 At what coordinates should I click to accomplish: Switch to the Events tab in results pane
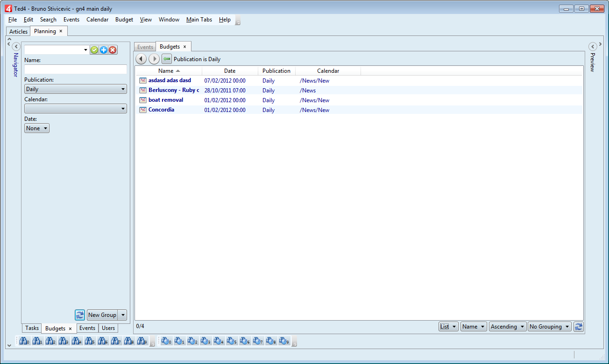pyautogui.click(x=145, y=47)
